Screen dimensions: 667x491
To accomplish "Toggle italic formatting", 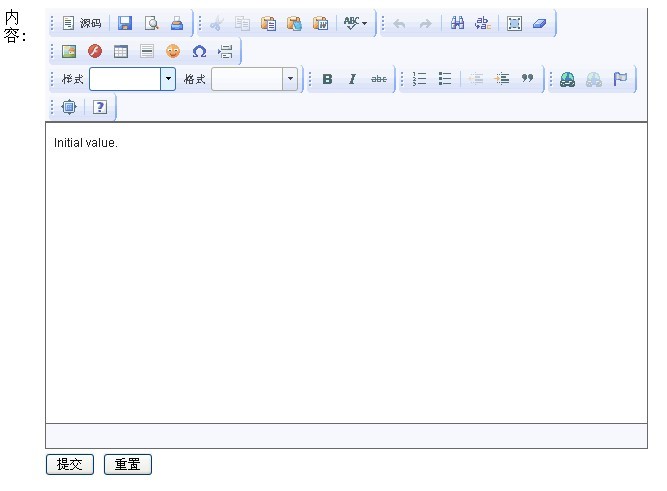I will point(353,79).
